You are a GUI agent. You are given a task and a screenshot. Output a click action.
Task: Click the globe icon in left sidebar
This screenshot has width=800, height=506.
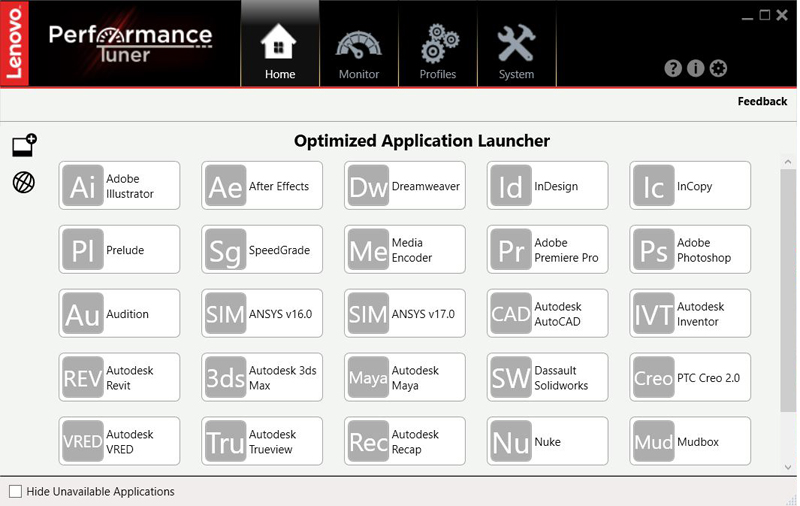[23, 182]
